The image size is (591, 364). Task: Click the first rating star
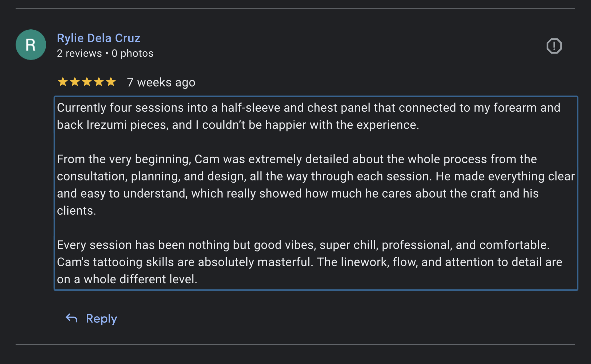click(x=63, y=82)
